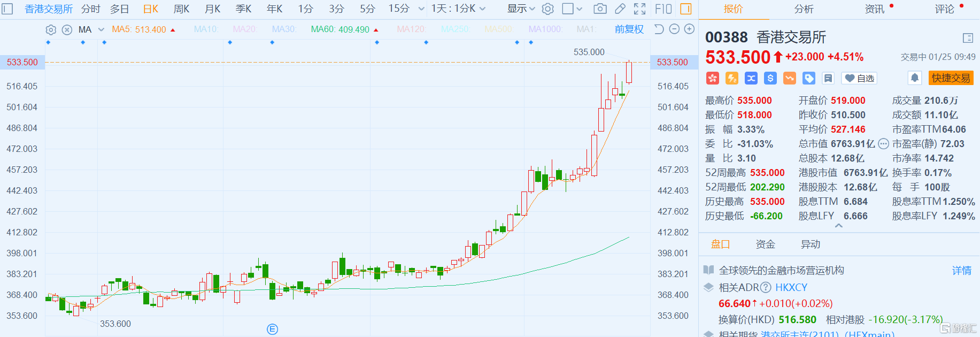Screen dimensions: 980x337
Task: Zoom out the chart with minus icon
Action: coord(674,29)
